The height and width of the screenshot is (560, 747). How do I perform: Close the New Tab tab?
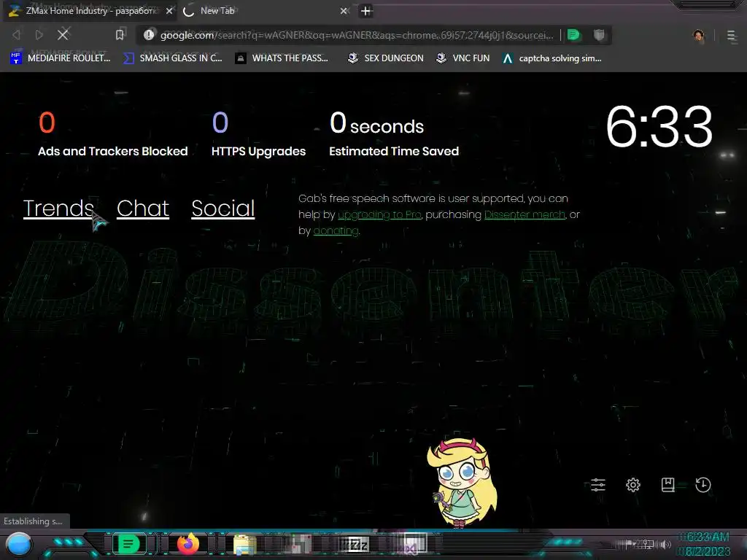coord(344,10)
